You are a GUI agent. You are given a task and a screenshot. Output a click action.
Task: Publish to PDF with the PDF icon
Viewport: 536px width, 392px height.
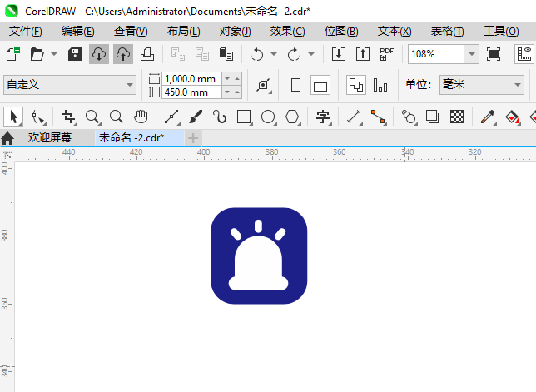pos(387,54)
